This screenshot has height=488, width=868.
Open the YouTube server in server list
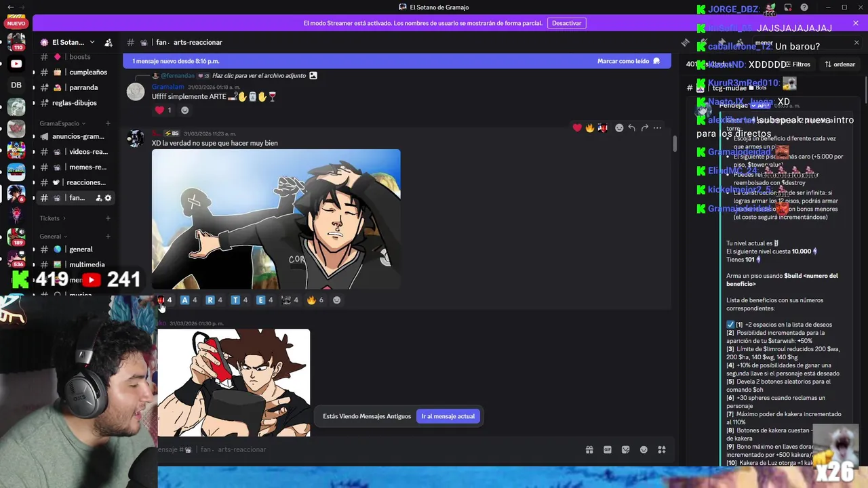point(16,64)
